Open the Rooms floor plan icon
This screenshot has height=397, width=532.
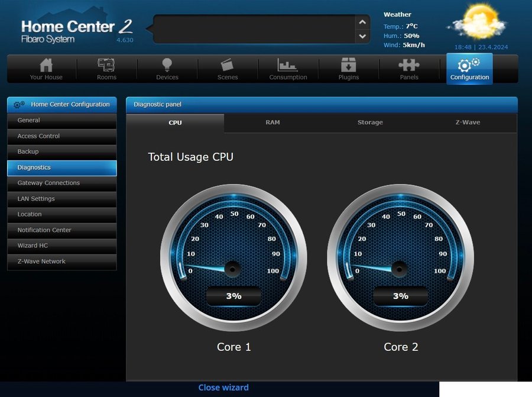(x=106, y=64)
